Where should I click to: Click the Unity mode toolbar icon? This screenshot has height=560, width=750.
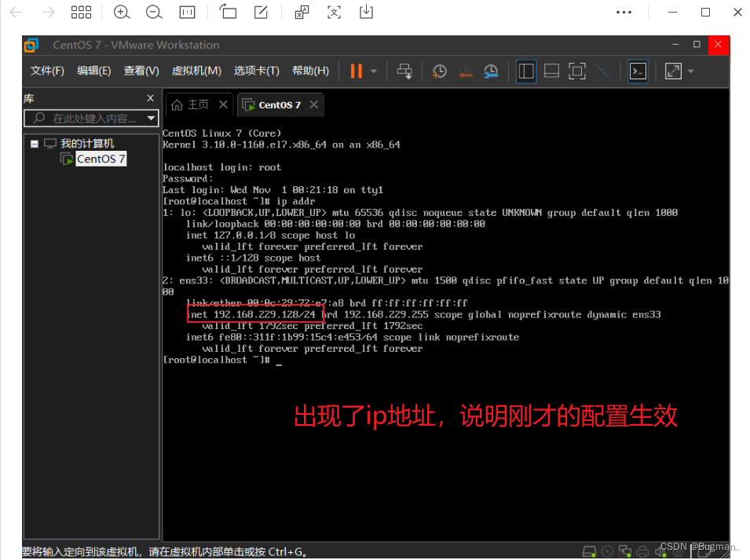[602, 71]
